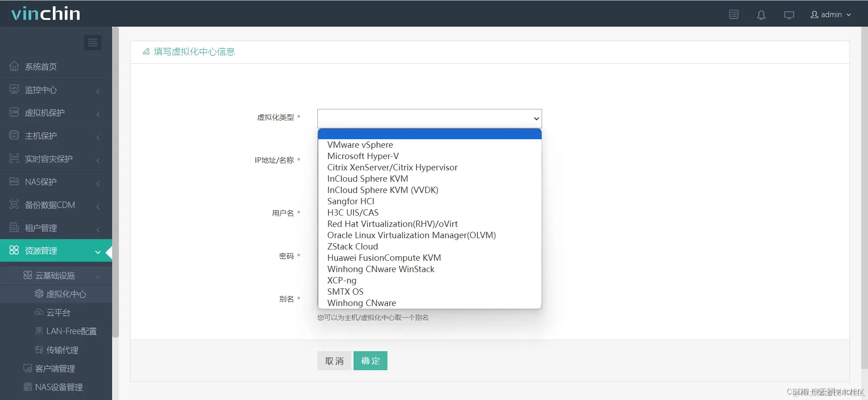Image resolution: width=868 pixels, height=400 pixels.
Task: Click the icon beside 实时容灾保护
Action: pyautogui.click(x=14, y=159)
